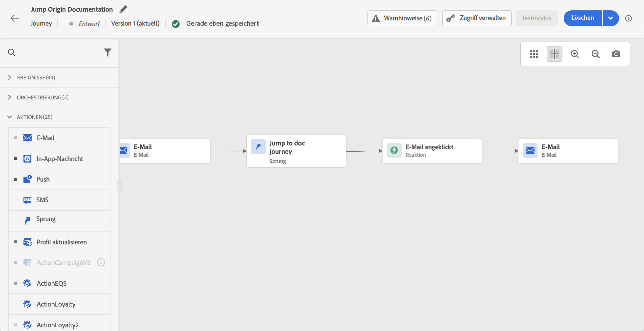
Task: Click the palette search field
Action: tap(58, 53)
